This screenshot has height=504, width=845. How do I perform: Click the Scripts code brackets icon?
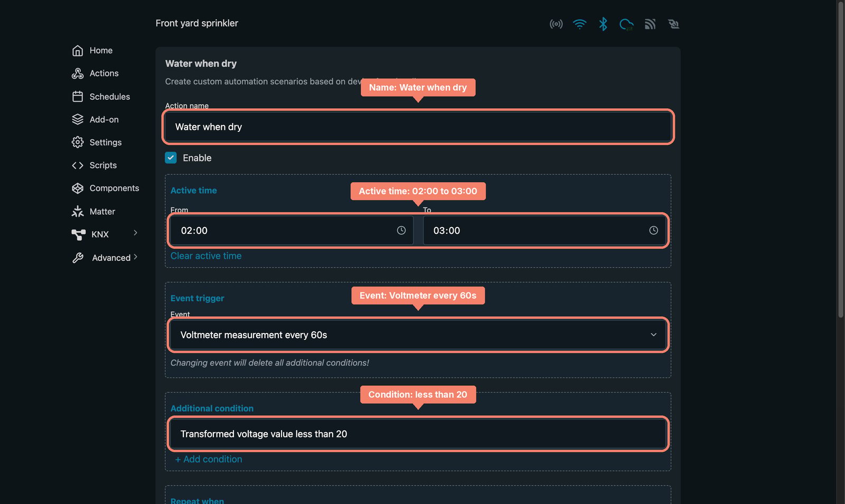tap(78, 165)
